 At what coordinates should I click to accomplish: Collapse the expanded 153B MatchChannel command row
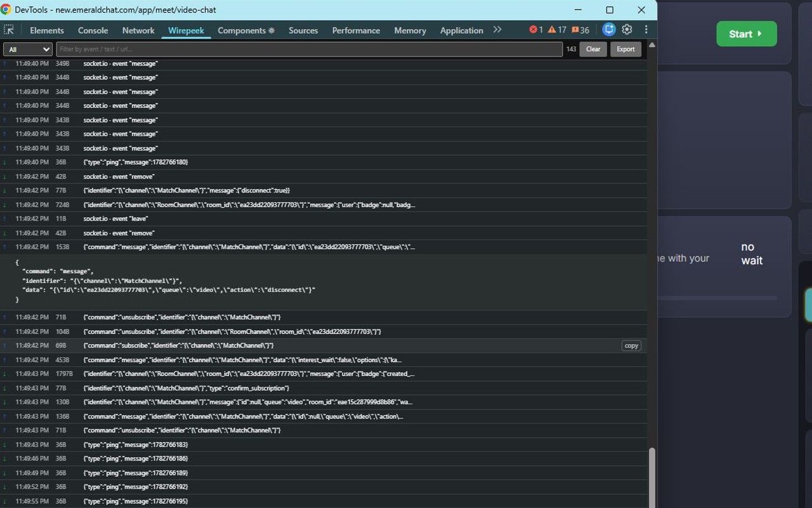click(x=324, y=247)
